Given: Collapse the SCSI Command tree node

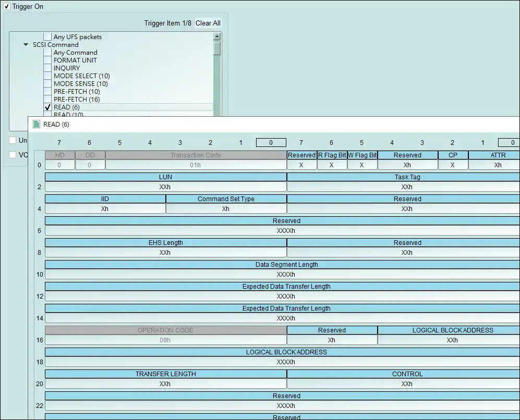Looking at the screenshot, I should click(26, 44).
